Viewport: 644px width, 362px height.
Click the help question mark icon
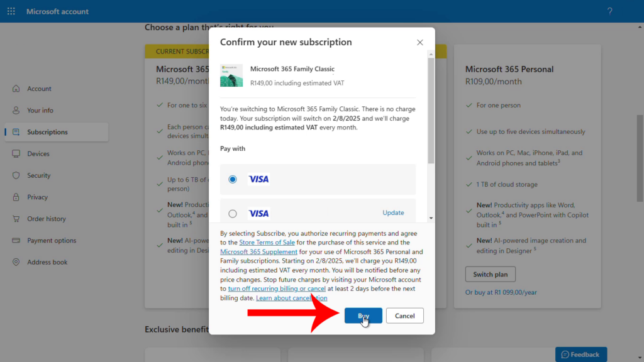point(609,11)
